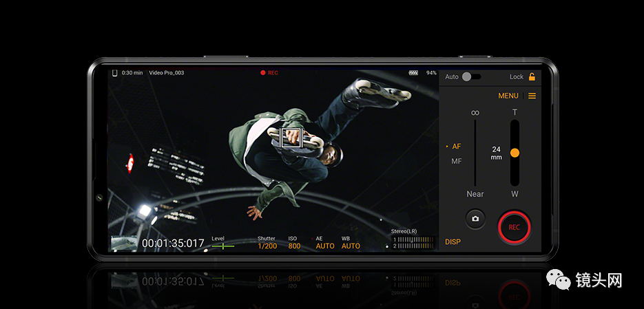Click the orange zoom slider handle

coord(515,153)
